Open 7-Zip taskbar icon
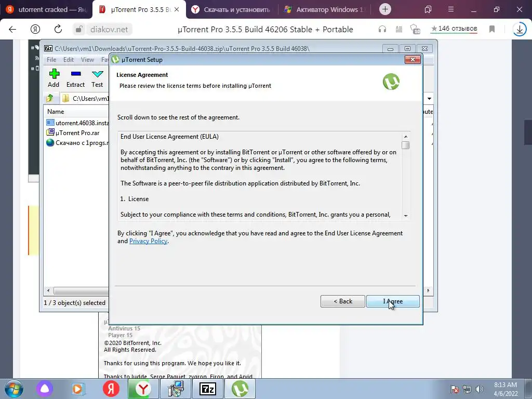This screenshot has width=532, height=399. (208, 389)
